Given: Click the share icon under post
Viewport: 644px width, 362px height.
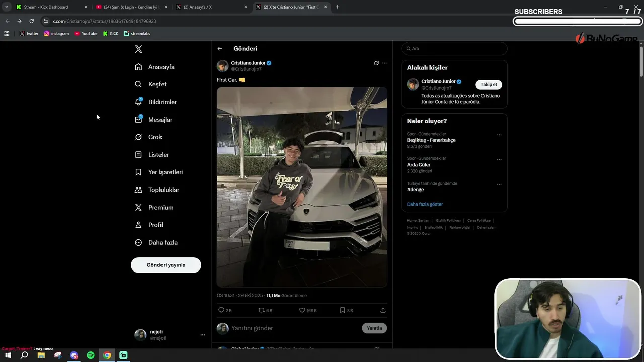Looking at the screenshot, I should (383, 310).
